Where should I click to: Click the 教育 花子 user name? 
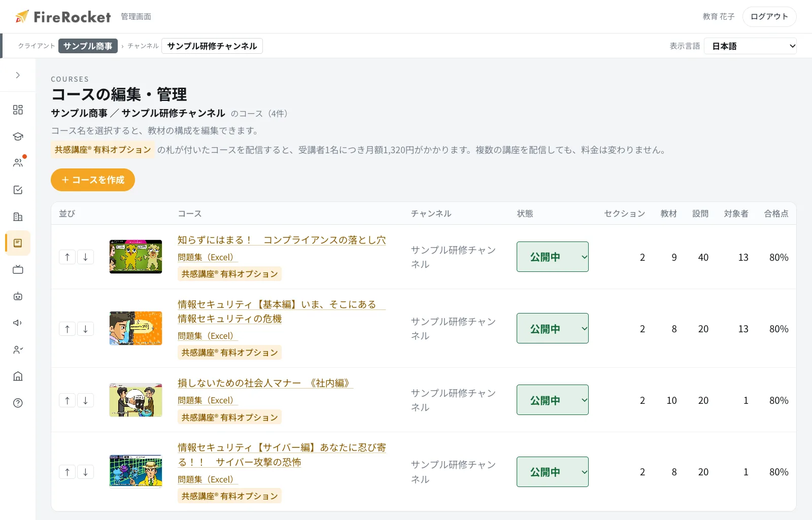[719, 17]
